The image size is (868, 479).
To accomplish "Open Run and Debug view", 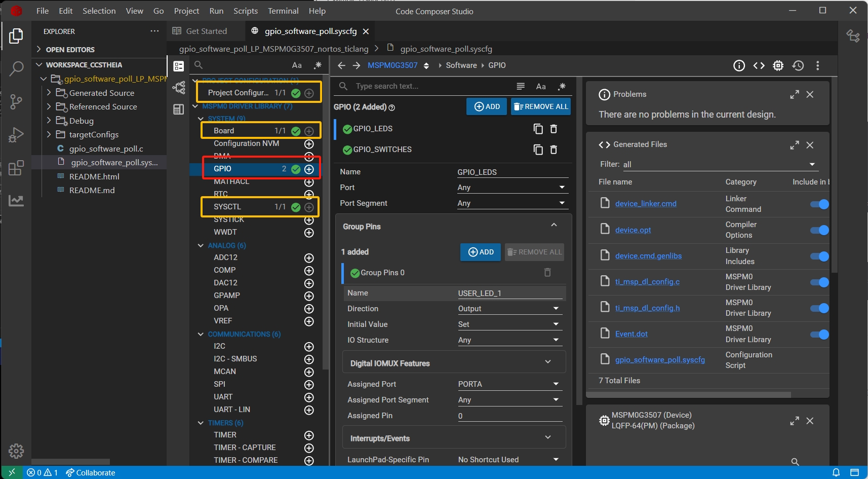I will coord(16,134).
